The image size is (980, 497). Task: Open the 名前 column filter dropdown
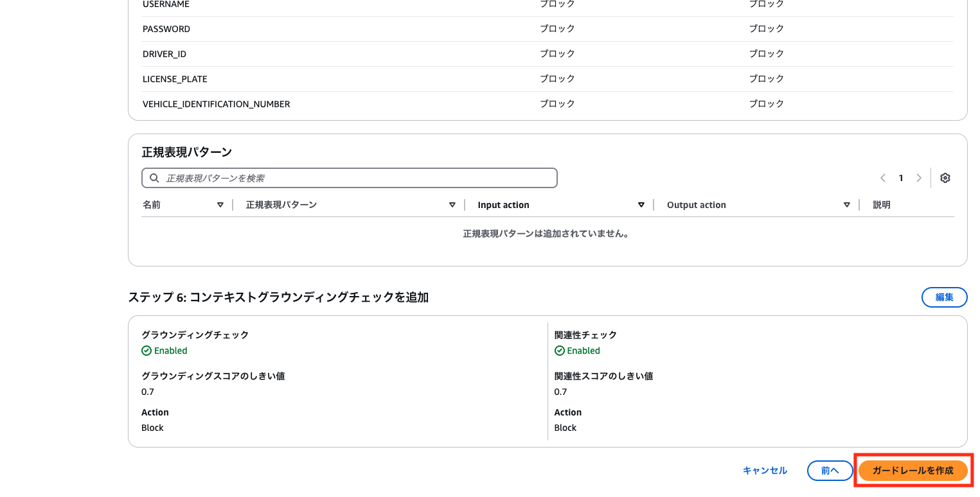(220, 204)
